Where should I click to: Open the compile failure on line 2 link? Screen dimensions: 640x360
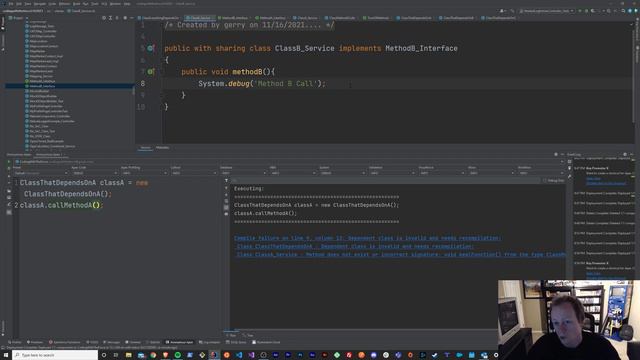(x=367, y=238)
